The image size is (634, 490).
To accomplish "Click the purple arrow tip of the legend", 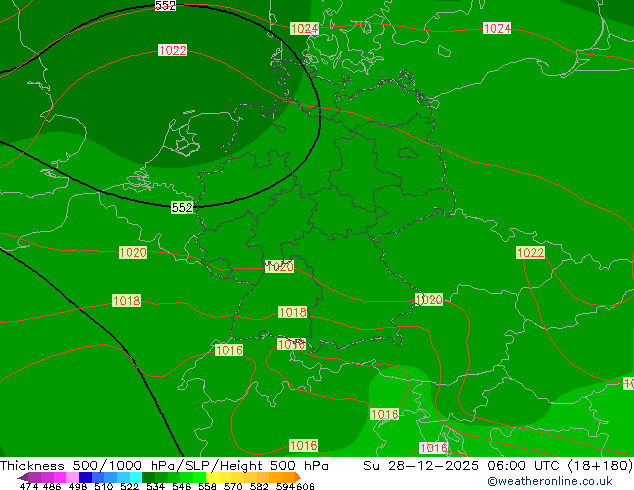I will coord(22,477).
